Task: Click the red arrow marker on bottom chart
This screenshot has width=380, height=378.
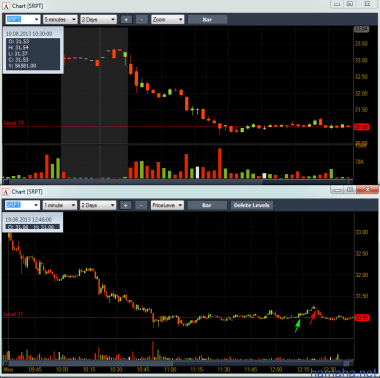Action: click(x=312, y=317)
